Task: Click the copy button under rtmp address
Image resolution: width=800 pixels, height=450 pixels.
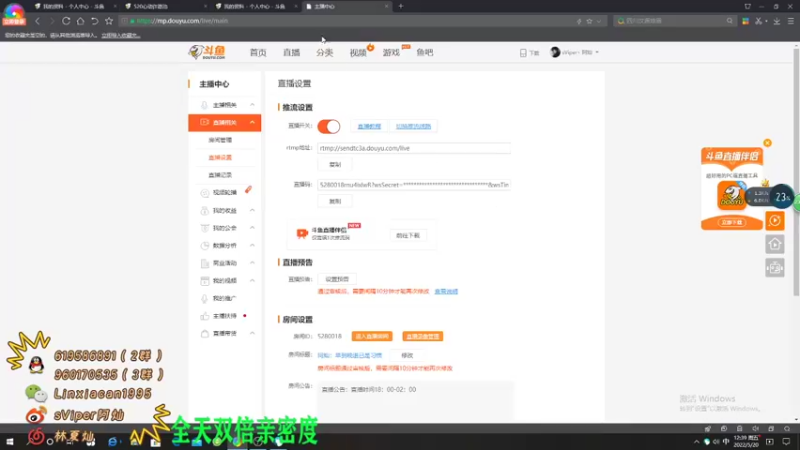Action: pos(335,164)
